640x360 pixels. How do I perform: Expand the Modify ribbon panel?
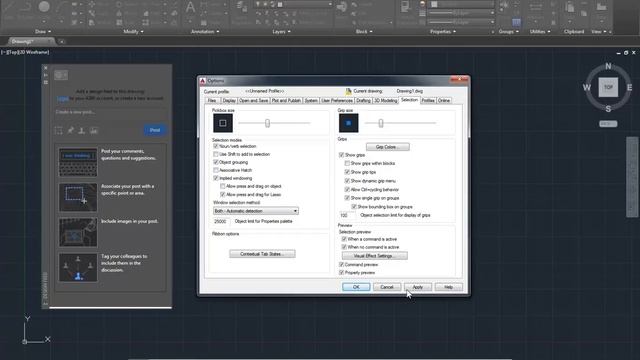(x=133, y=31)
